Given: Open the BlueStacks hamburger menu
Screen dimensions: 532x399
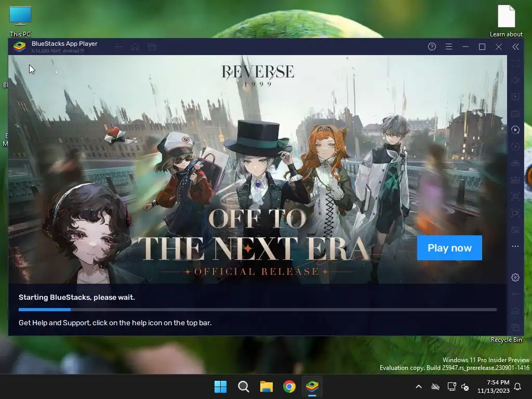Looking at the screenshot, I should pyautogui.click(x=448, y=47).
